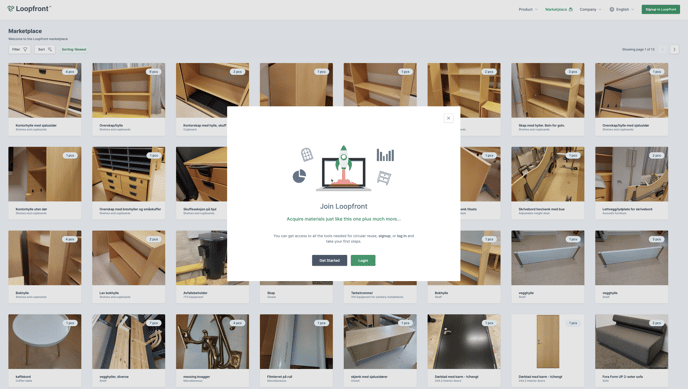Go to previous marketplace page
The image size is (688, 389).
663,50
